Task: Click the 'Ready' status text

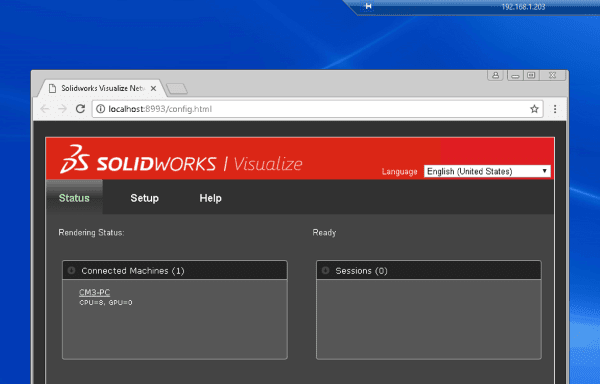Action: pos(324,233)
